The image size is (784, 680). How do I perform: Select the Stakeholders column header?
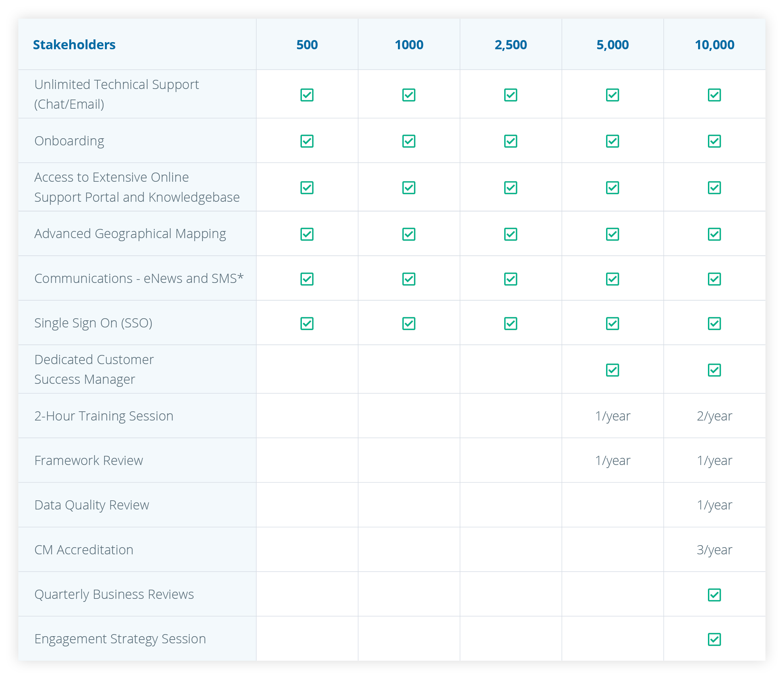(74, 45)
